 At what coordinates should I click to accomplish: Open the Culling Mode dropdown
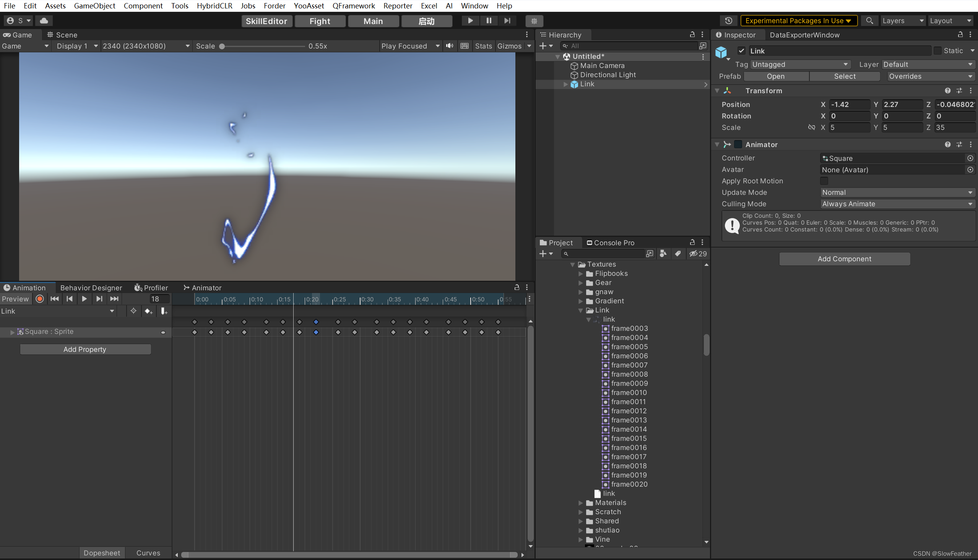897,204
